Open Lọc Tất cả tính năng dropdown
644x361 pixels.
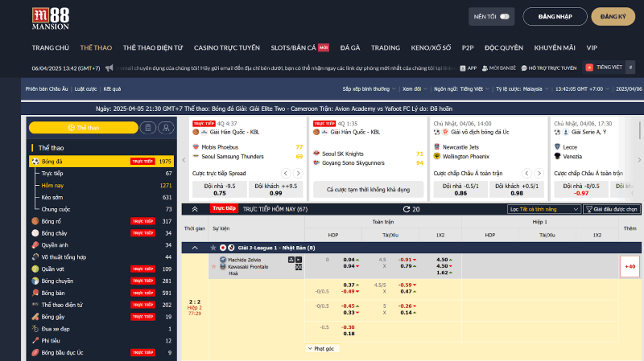tap(543, 209)
